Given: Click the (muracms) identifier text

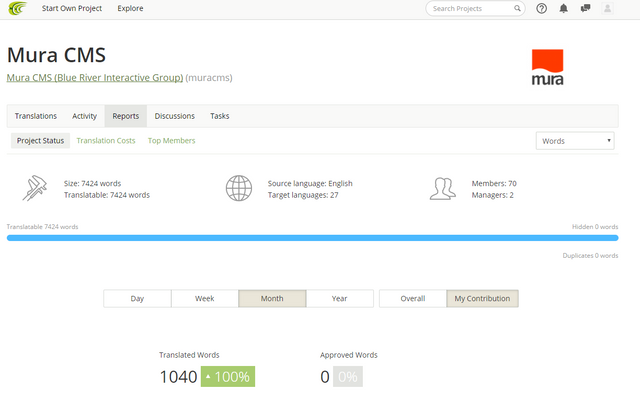Looking at the screenshot, I should (209, 78).
